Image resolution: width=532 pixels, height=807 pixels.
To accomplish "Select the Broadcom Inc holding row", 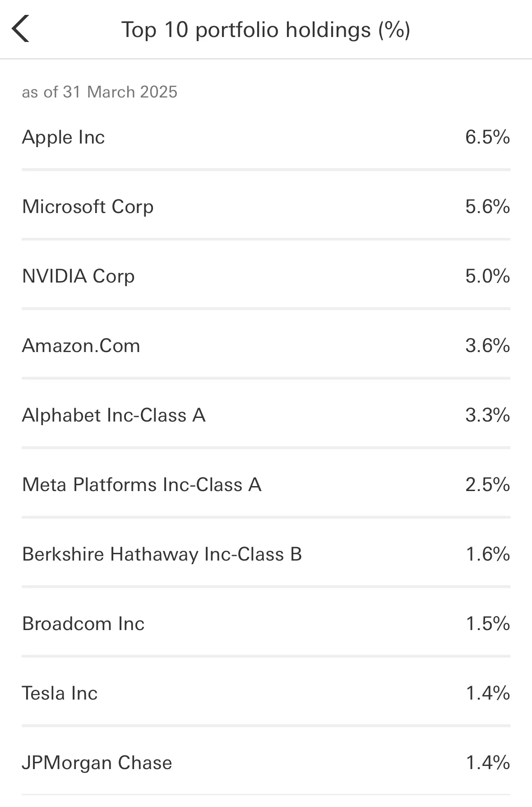I will [x=266, y=624].
